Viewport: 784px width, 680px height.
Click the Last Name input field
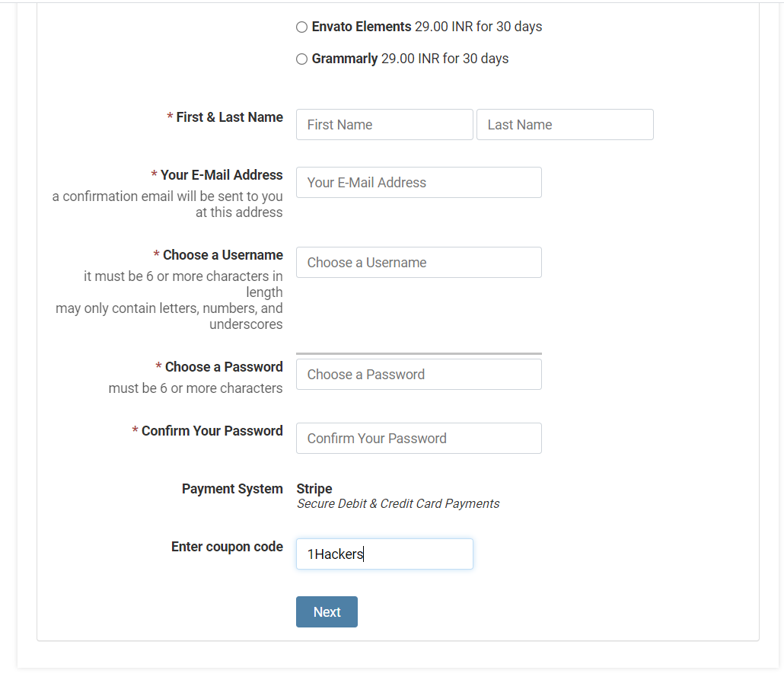[565, 125]
